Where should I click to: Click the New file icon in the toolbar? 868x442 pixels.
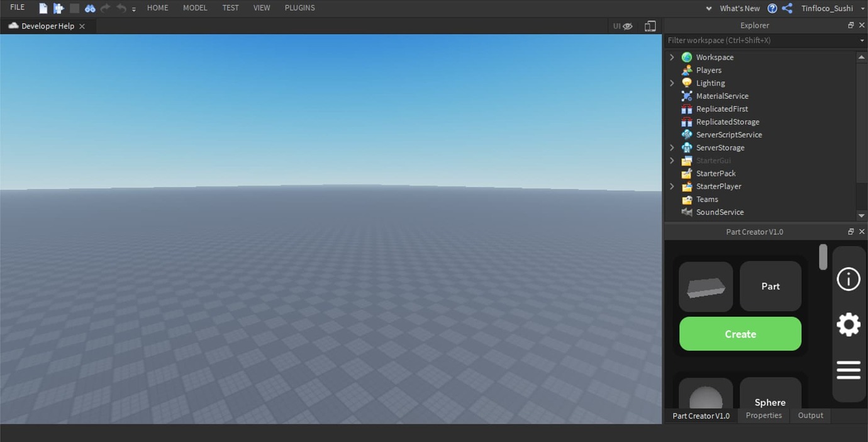(43, 8)
